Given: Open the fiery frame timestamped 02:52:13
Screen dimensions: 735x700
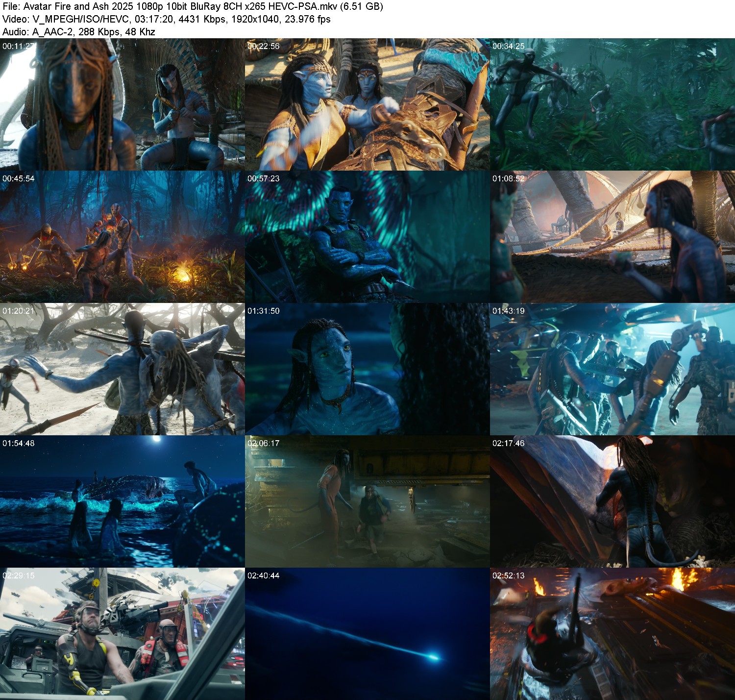Looking at the screenshot, I should (x=612, y=634).
